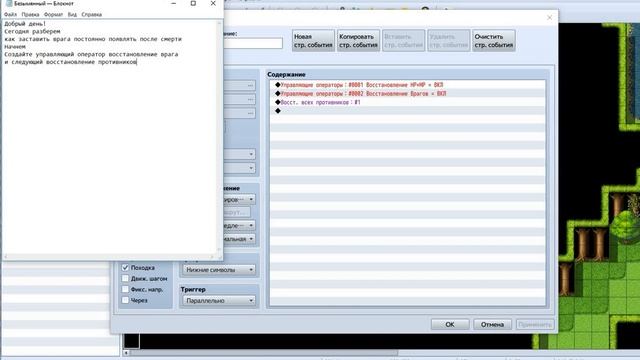This screenshot has width=640, height=360.
Task: Select the Восст. всех противников command line
Action: [407, 102]
